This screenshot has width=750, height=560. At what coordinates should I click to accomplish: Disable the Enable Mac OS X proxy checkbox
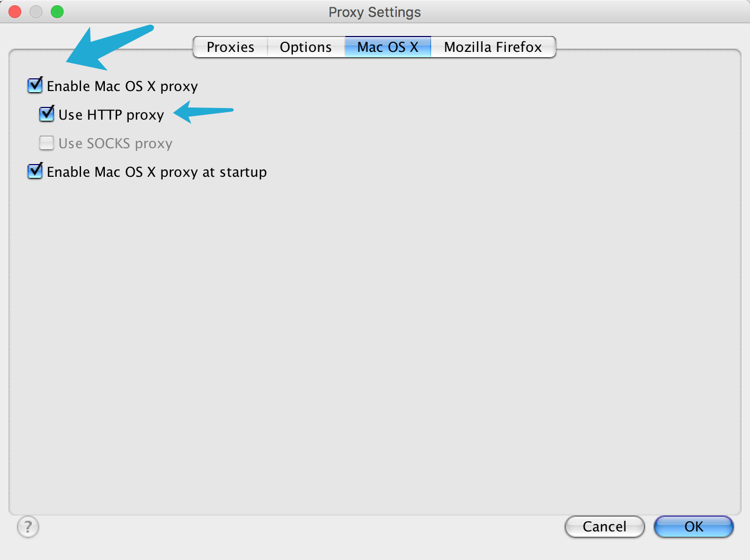pyautogui.click(x=34, y=85)
